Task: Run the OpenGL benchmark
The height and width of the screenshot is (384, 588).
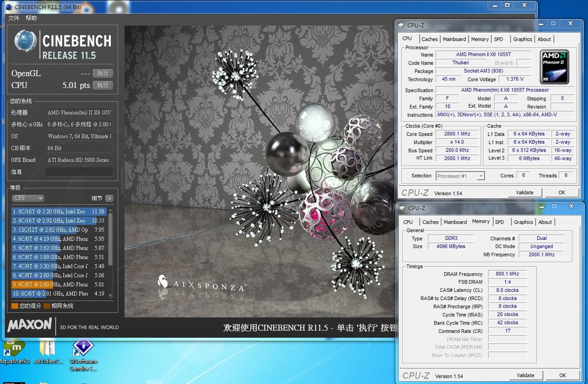Action: 103,73
